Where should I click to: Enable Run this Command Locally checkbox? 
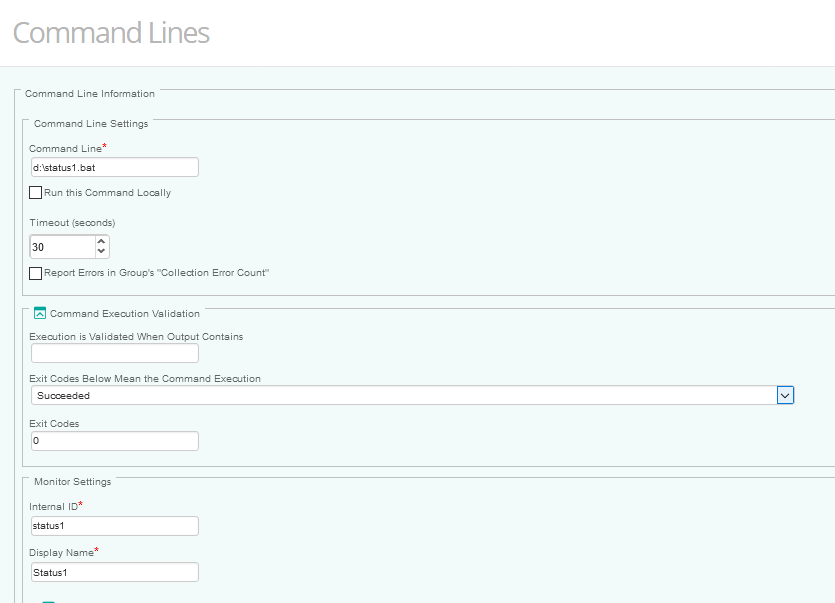point(36,193)
